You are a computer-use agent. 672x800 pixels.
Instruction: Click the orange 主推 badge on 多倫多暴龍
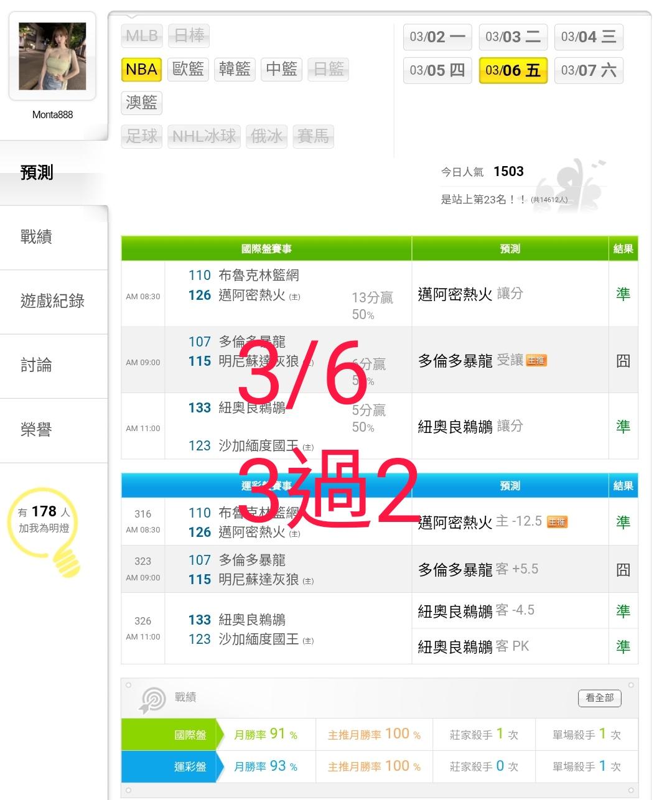pyautogui.click(x=536, y=361)
